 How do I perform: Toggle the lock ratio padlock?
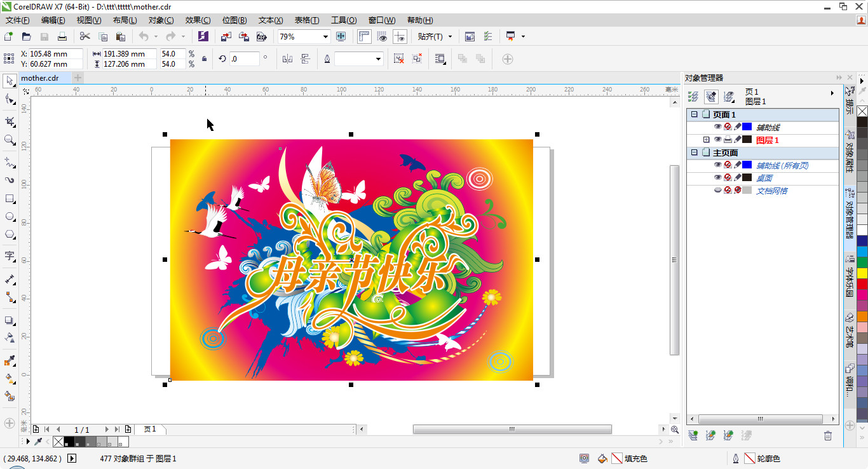pos(204,59)
